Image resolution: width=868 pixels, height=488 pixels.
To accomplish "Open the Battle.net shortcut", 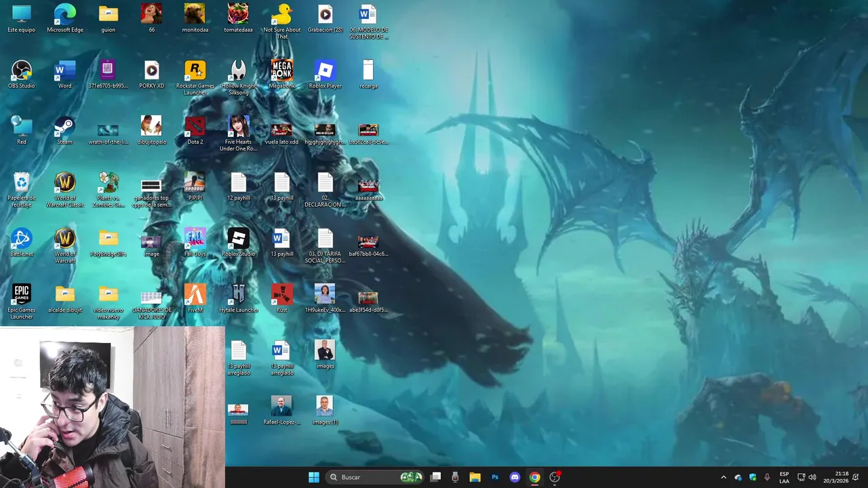I will click(22, 243).
